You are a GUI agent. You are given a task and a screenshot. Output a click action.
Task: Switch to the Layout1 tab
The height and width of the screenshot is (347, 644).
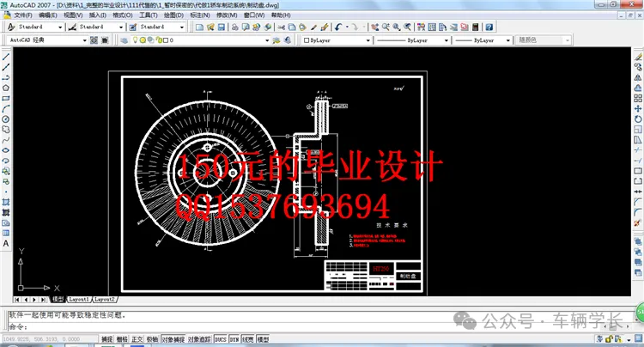(x=78, y=300)
